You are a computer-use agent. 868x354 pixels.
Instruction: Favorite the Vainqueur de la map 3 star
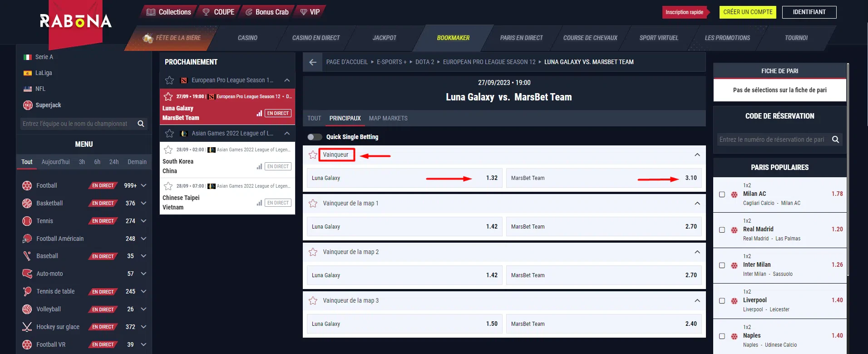click(x=313, y=300)
